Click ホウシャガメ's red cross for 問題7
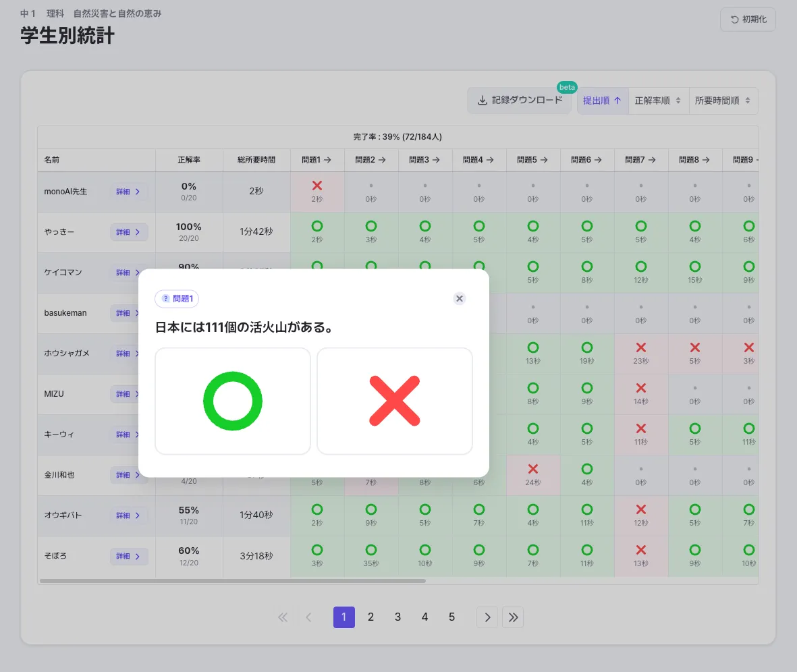The height and width of the screenshot is (672, 797). click(641, 347)
